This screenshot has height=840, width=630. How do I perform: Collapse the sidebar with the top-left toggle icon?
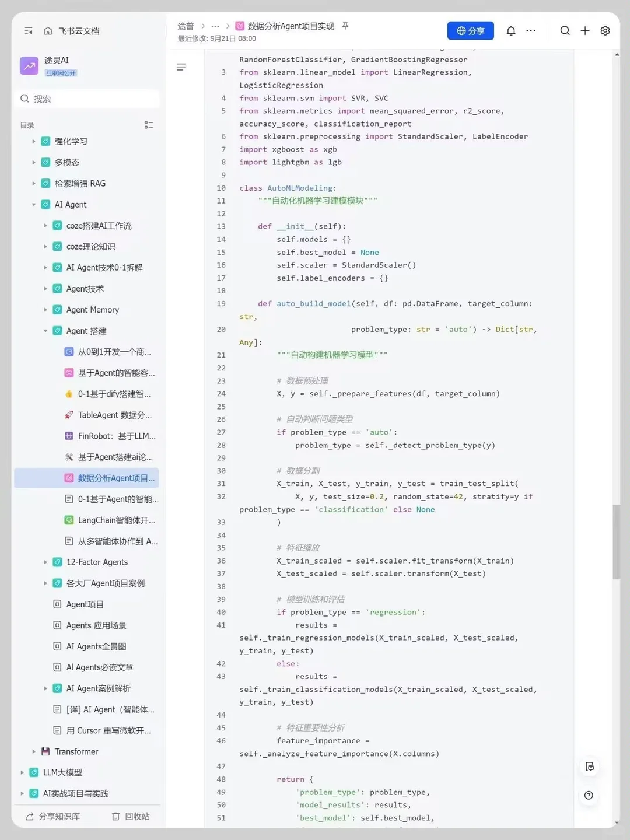28,31
